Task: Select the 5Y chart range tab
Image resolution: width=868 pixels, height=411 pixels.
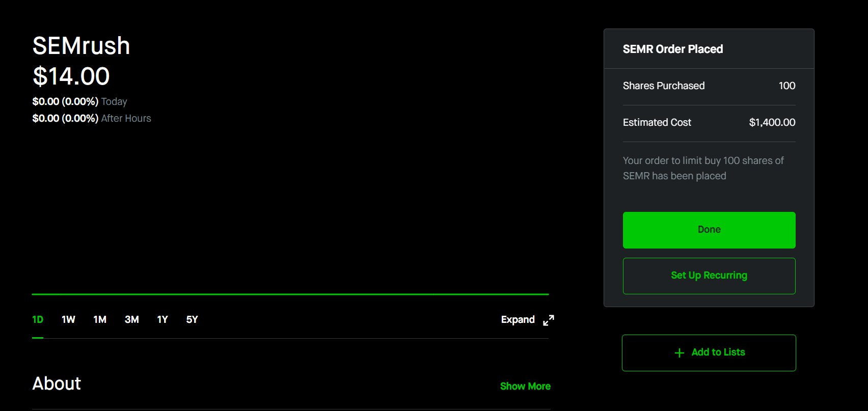Action: tap(192, 320)
